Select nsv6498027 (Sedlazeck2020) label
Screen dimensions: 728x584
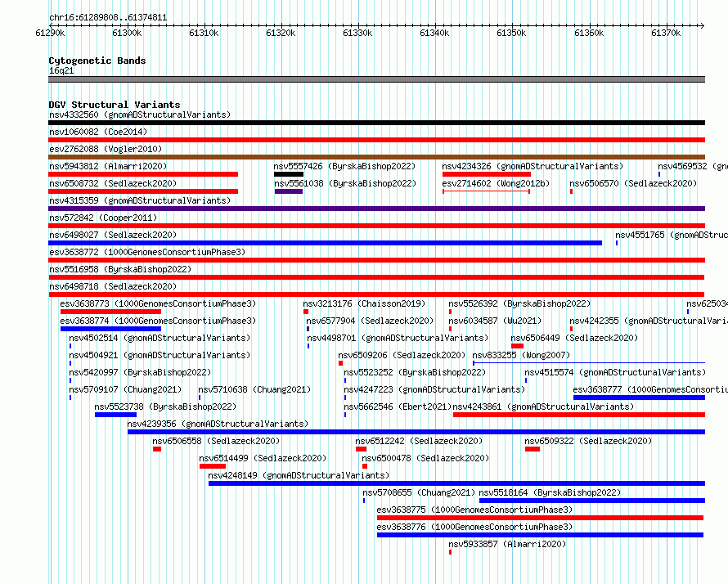click(x=113, y=235)
